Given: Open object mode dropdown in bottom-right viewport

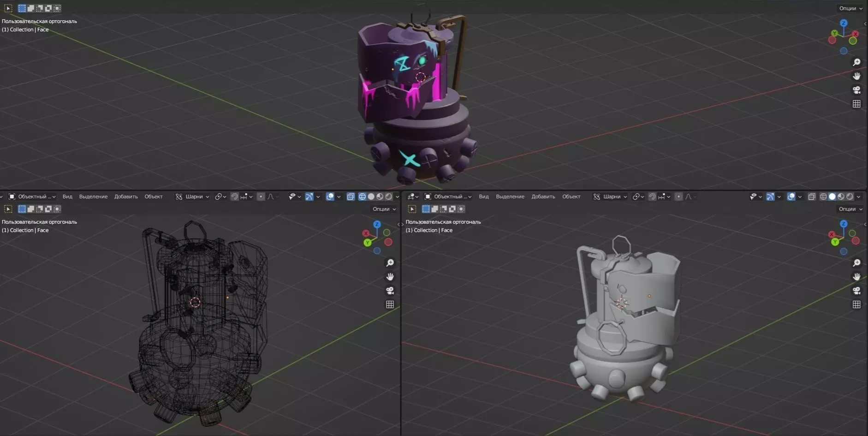Looking at the screenshot, I should tap(448, 197).
